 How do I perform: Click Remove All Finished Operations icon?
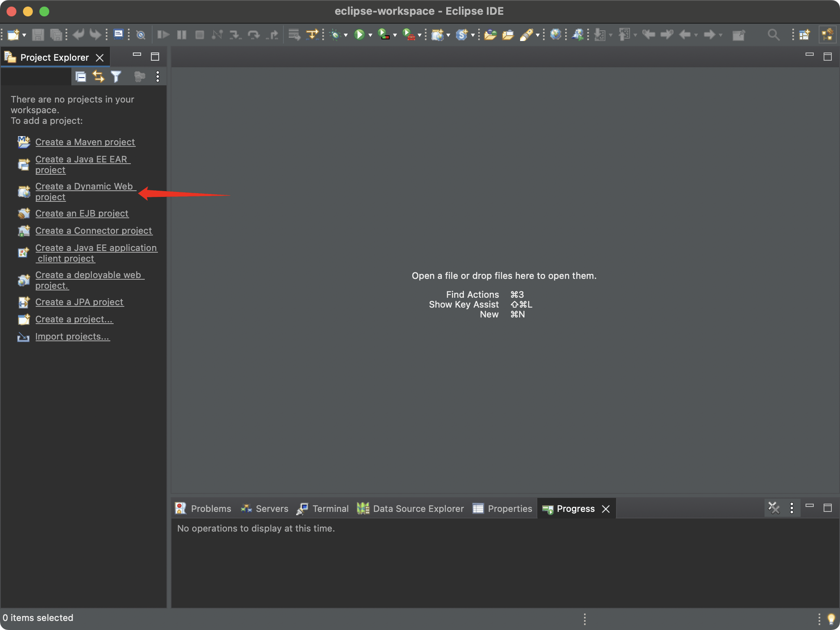click(774, 508)
